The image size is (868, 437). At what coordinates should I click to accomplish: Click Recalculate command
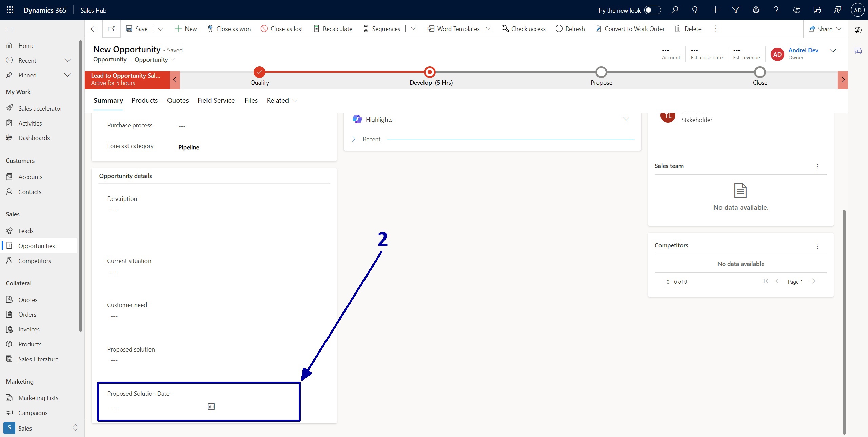pos(333,29)
